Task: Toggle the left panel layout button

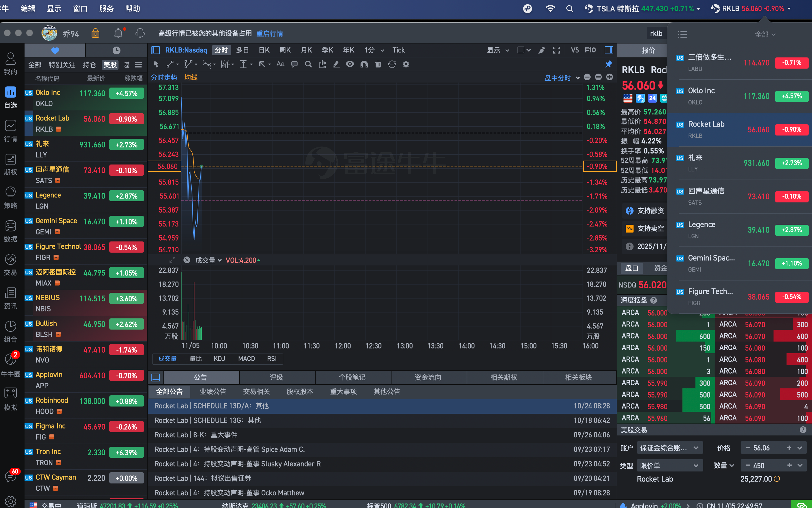Action: click(x=155, y=50)
